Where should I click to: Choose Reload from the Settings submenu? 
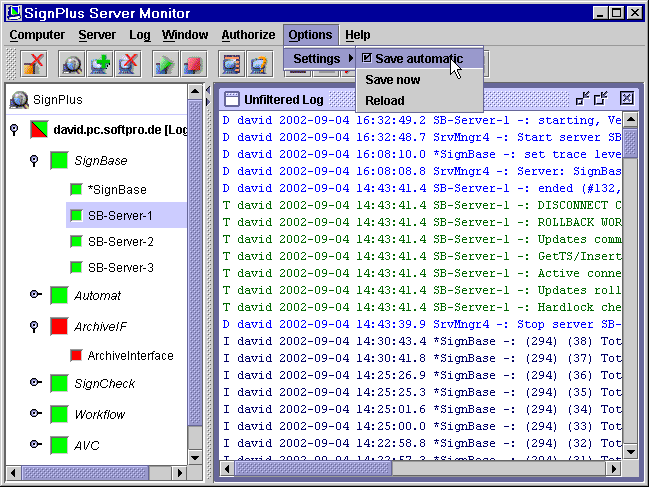point(384,100)
